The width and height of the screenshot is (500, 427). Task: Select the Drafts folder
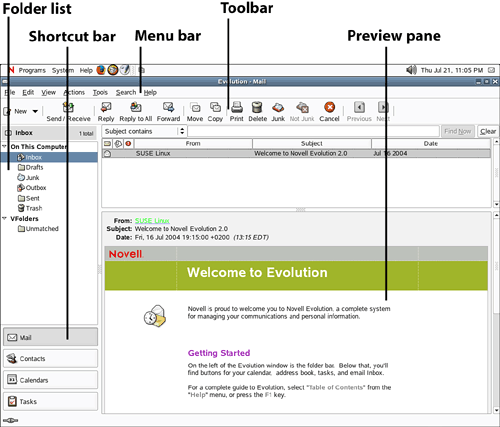pos(30,167)
